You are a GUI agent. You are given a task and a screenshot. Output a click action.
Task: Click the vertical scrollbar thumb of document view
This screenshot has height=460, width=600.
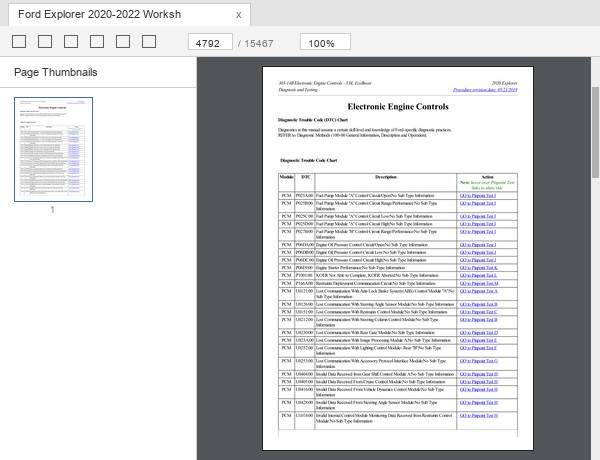point(595,132)
